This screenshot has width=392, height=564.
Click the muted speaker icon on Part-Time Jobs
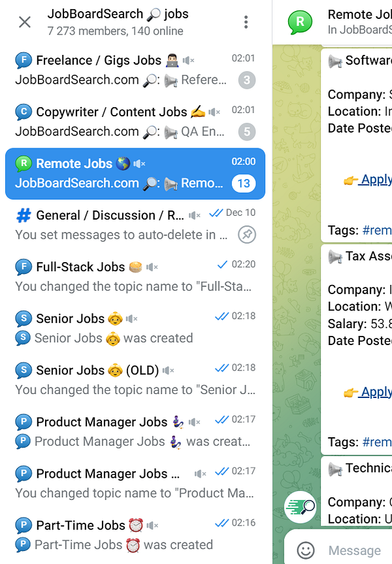pyautogui.click(x=152, y=525)
